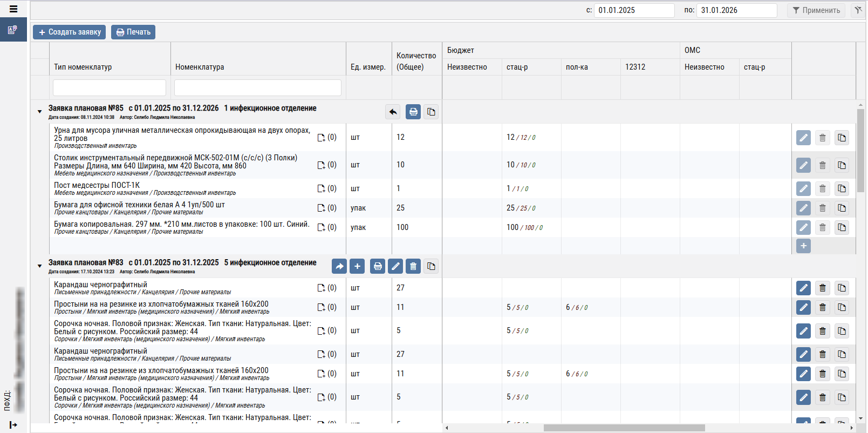Focus the Тип номенклатур filter box
This screenshot has height=433, width=868.
110,87
